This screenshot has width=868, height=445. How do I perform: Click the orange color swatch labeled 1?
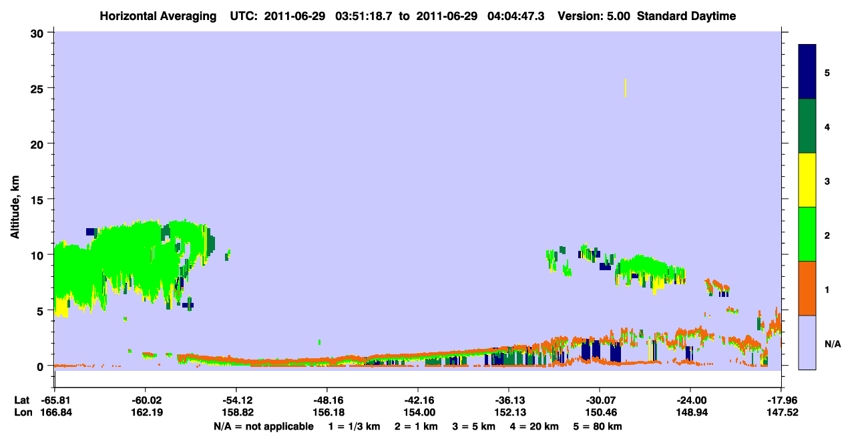(x=807, y=288)
